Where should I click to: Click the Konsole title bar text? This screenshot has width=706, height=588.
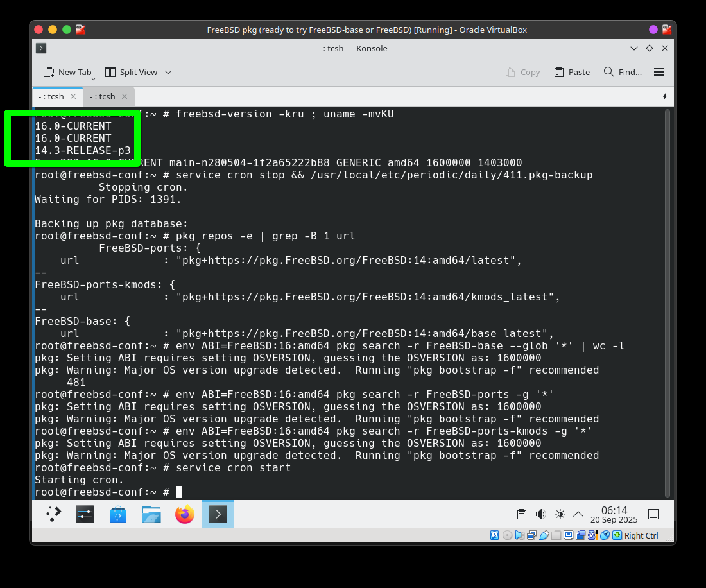pos(352,48)
